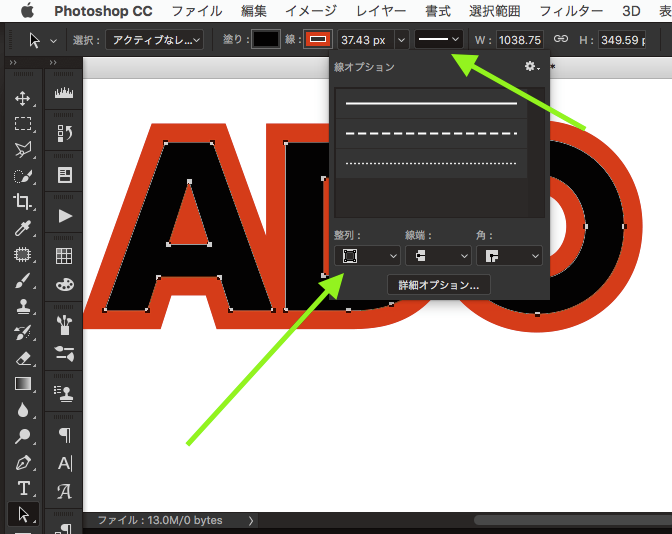Activate the Dodge tool
The height and width of the screenshot is (534, 672).
pyautogui.click(x=23, y=436)
